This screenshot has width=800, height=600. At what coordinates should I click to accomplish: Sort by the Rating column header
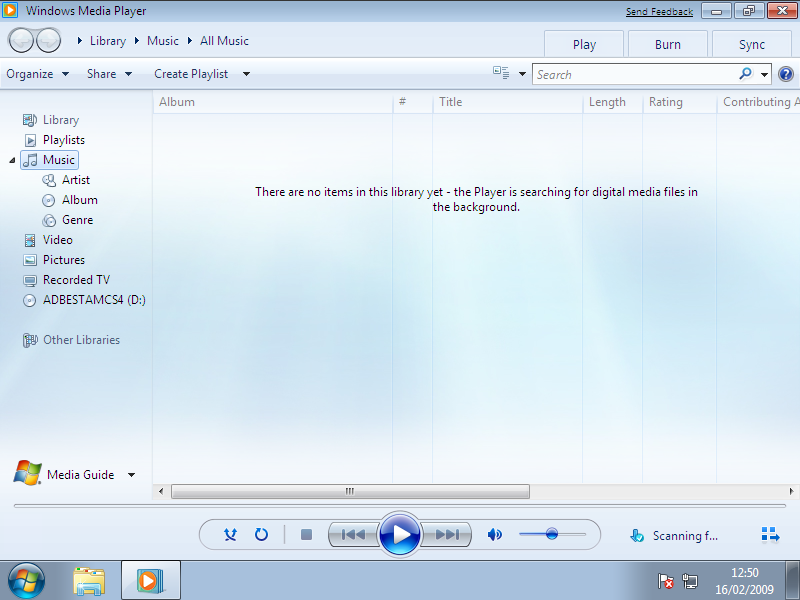[680, 102]
